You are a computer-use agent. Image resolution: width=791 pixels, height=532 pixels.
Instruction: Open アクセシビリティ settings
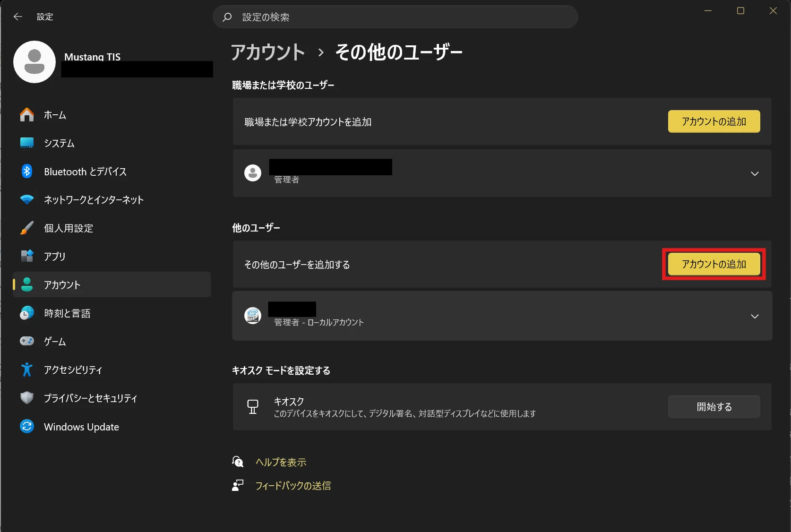click(112, 370)
